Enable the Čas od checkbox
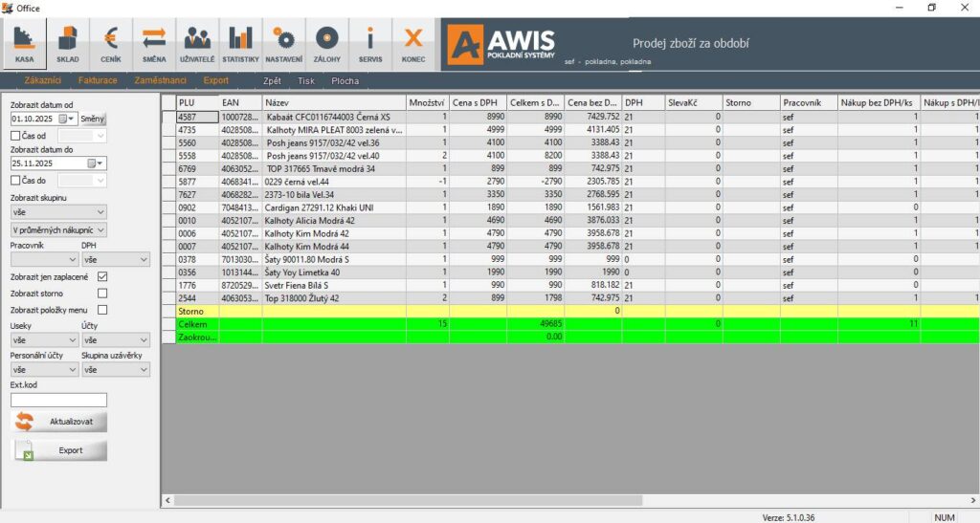980x523 pixels. tap(15, 136)
